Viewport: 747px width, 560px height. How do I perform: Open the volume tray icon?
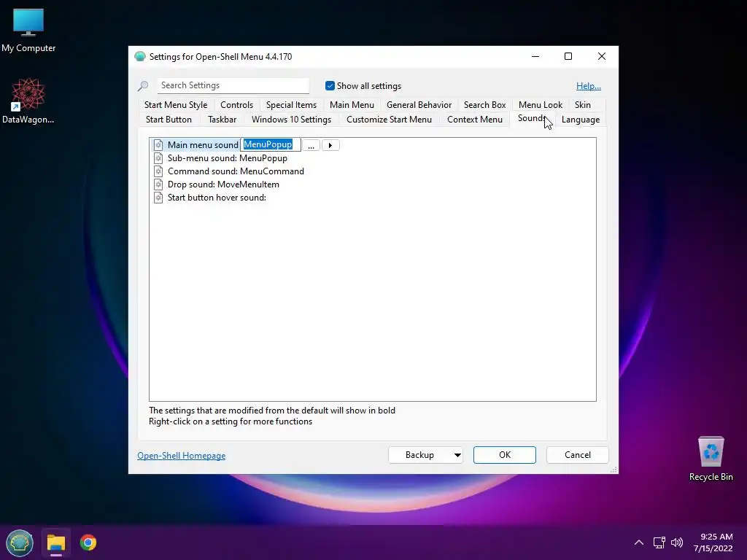[x=677, y=542]
